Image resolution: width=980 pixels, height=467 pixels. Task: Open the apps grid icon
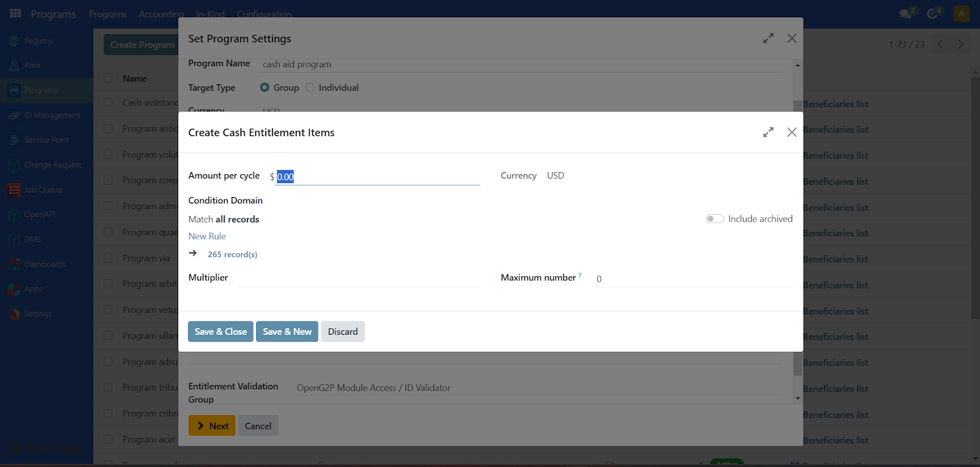tap(15, 13)
